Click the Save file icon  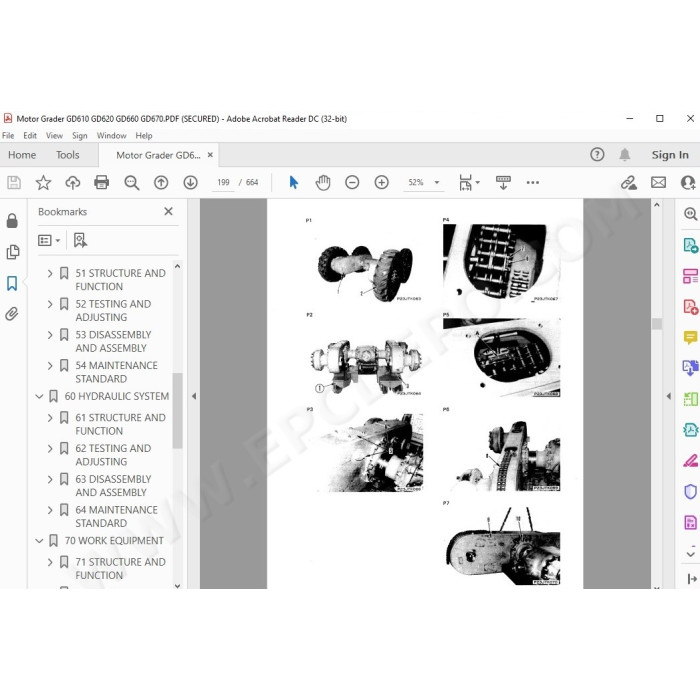(x=14, y=182)
